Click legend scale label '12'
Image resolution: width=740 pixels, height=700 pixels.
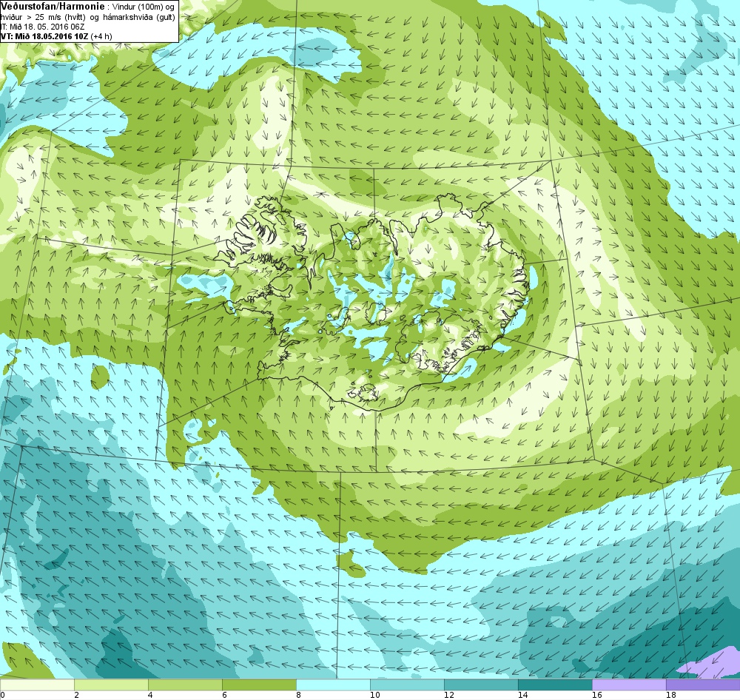pyautogui.click(x=449, y=695)
